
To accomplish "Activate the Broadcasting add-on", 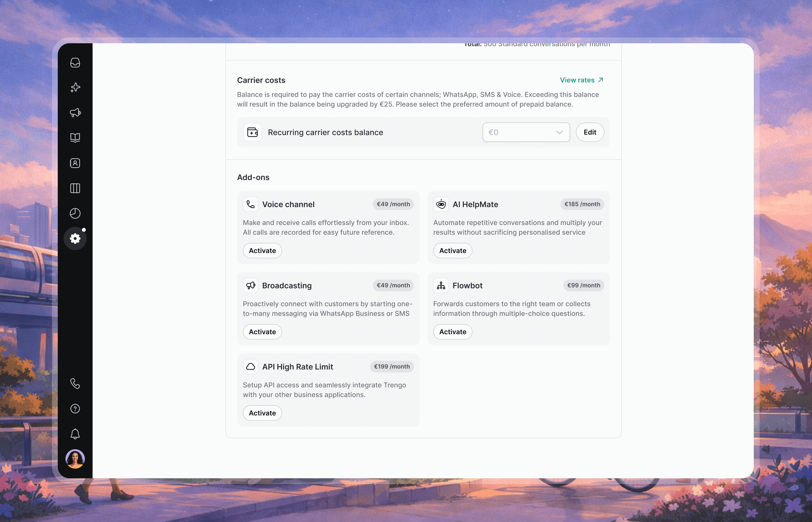I will click(262, 332).
